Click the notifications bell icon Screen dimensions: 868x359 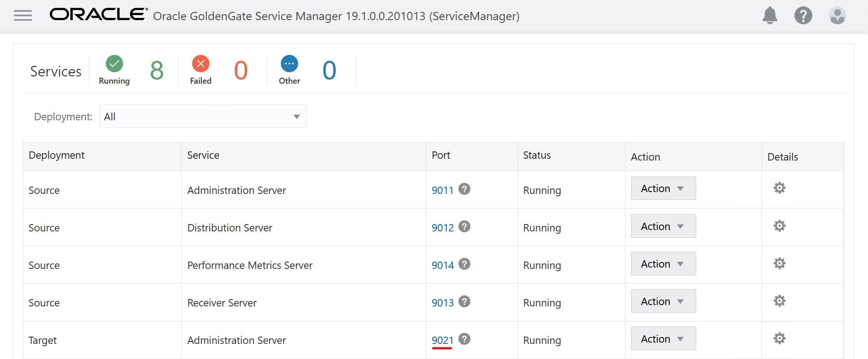(x=770, y=16)
